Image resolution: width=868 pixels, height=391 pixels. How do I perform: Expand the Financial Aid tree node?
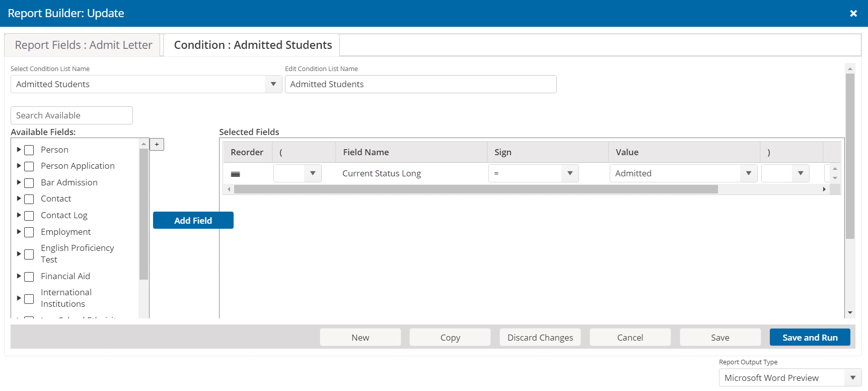19,276
